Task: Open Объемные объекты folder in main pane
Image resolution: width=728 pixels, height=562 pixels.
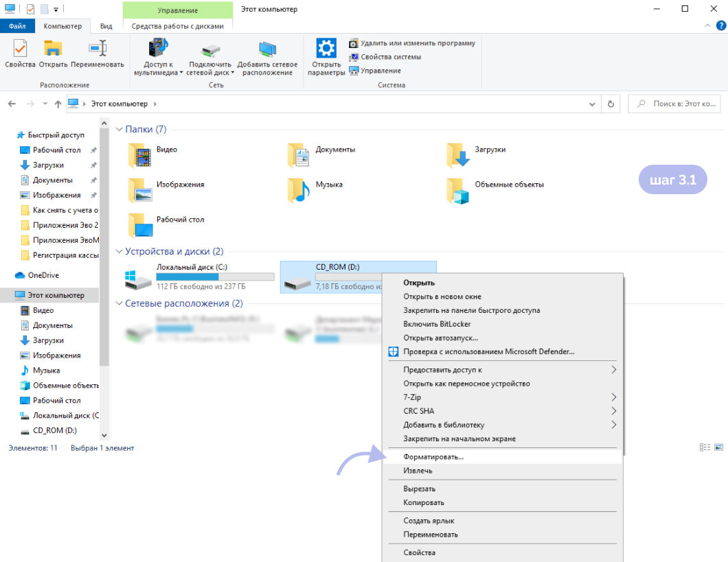Action: coord(495,189)
